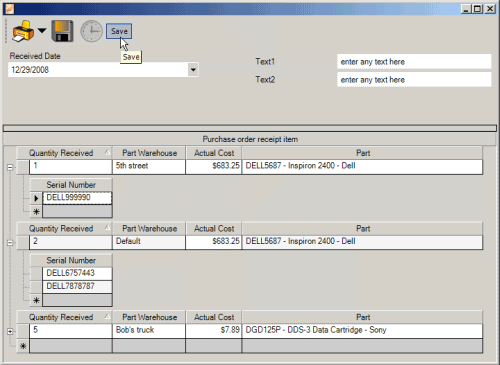Click the quantity 2 cell

point(71,242)
